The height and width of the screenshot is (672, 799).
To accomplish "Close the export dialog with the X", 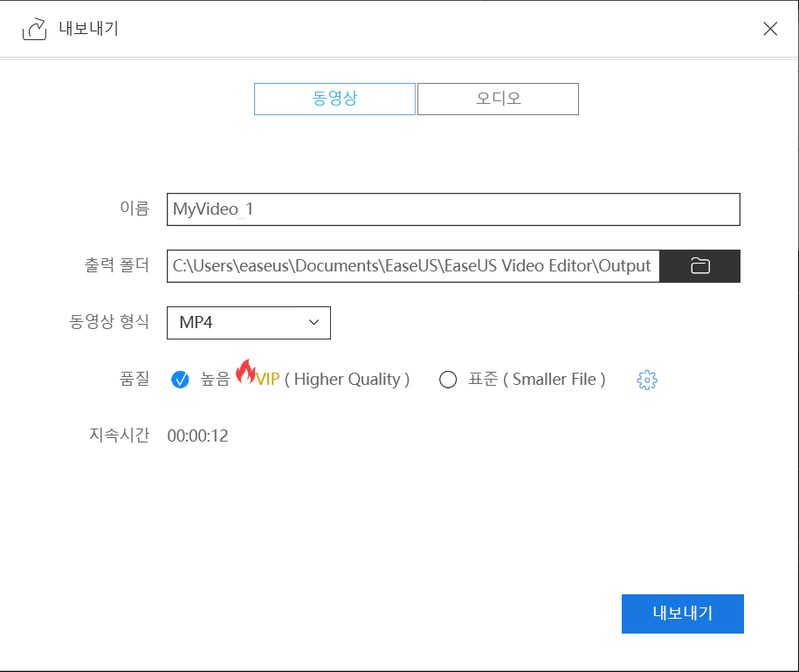I will pyautogui.click(x=770, y=29).
